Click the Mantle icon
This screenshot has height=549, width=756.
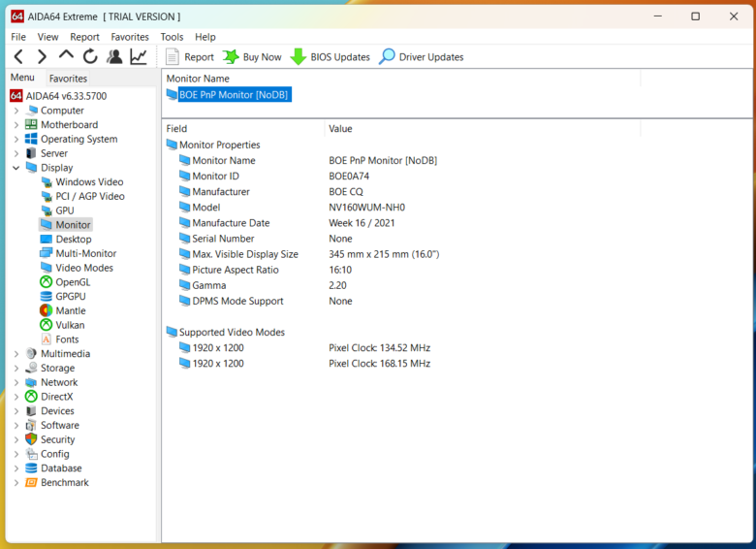tap(47, 310)
